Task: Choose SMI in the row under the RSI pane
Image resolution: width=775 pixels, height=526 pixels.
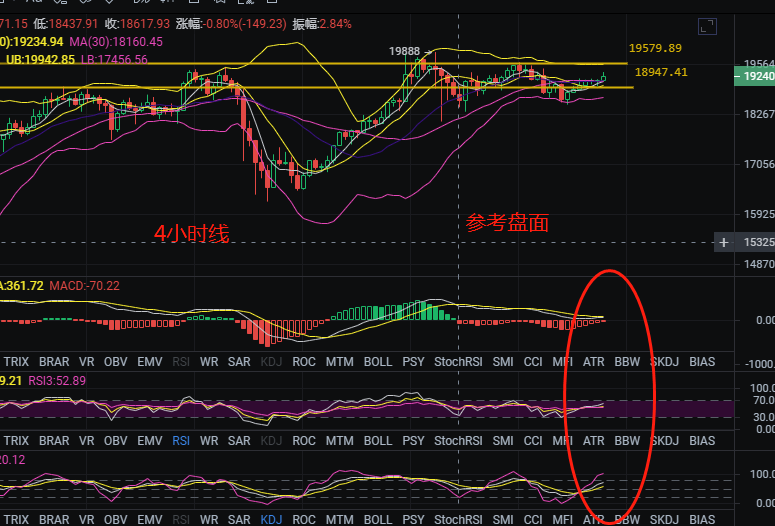Action: click(x=503, y=441)
